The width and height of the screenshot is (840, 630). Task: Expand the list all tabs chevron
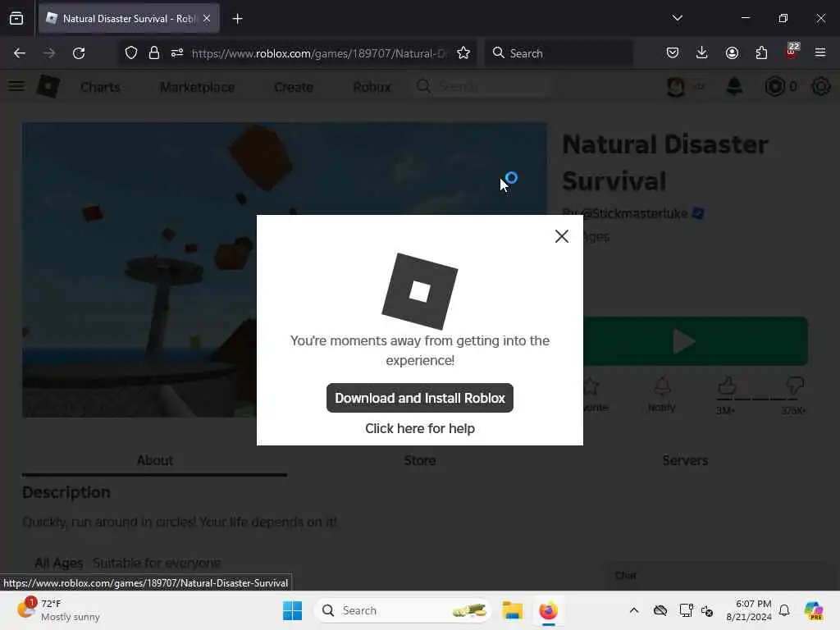coord(677,18)
